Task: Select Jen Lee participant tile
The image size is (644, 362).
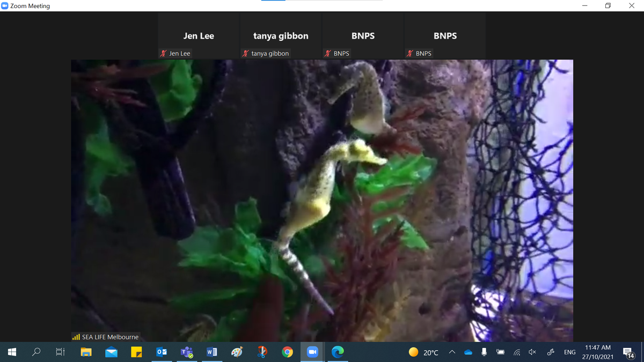Action: click(x=199, y=36)
